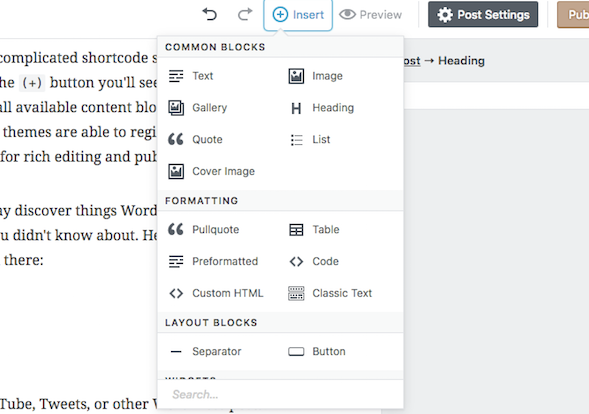Click the LAYOUT BLOCKS section header
The height and width of the screenshot is (414, 589).
(x=211, y=323)
